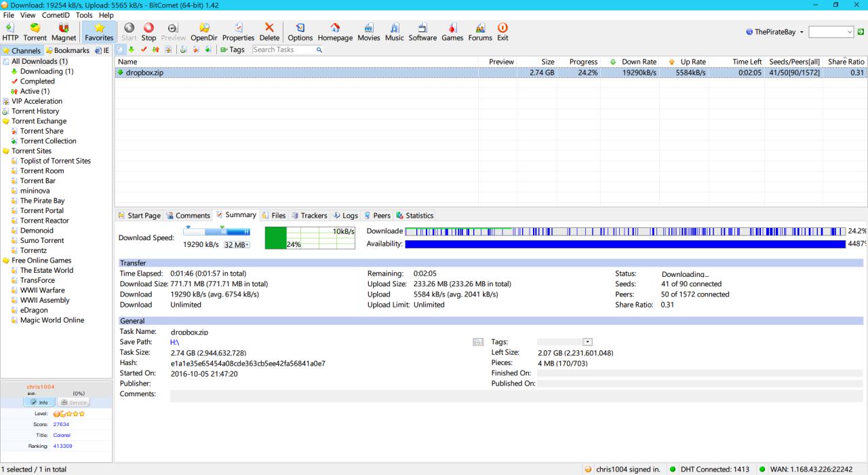This screenshot has width=868, height=475.
Task: Add a Magnet link from toolbar
Action: point(64,31)
